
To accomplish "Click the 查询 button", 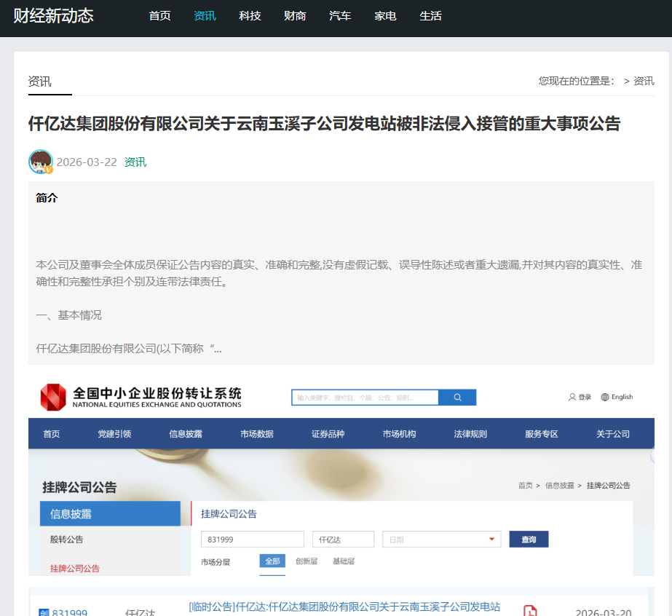I will [529, 540].
